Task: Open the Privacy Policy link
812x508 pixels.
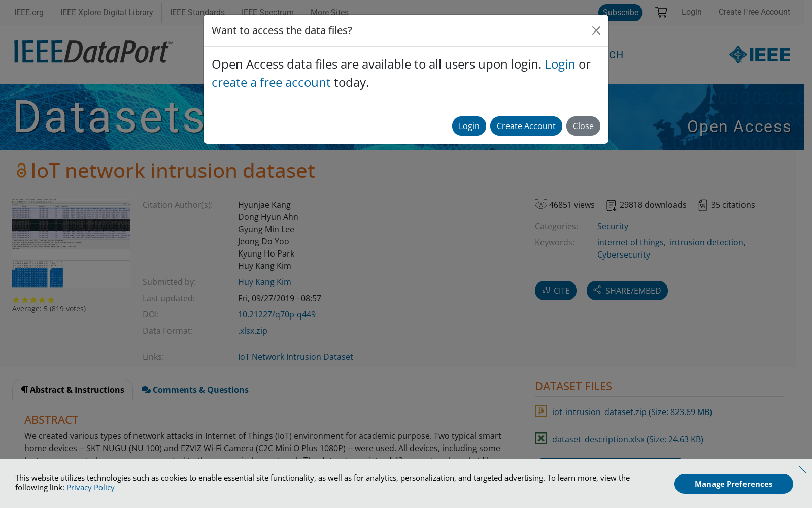Action: point(90,488)
